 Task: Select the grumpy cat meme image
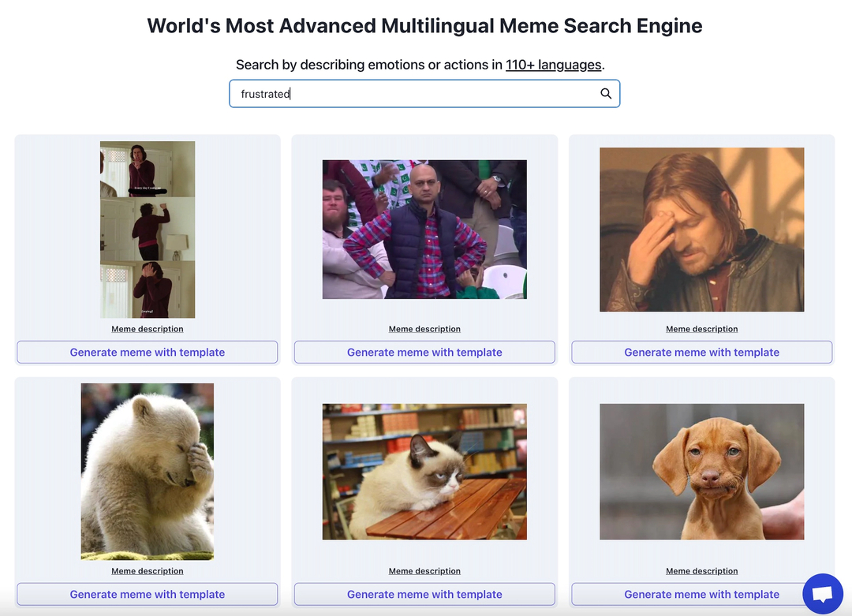[x=424, y=471]
